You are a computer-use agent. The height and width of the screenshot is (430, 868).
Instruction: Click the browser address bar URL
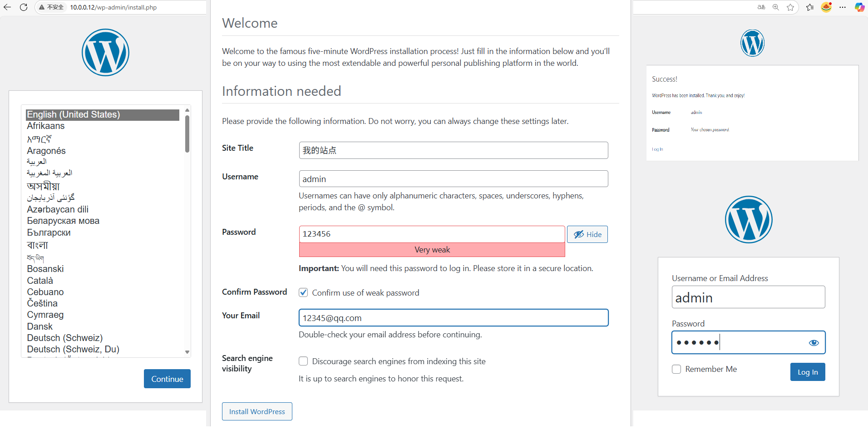click(x=113, y=7)
